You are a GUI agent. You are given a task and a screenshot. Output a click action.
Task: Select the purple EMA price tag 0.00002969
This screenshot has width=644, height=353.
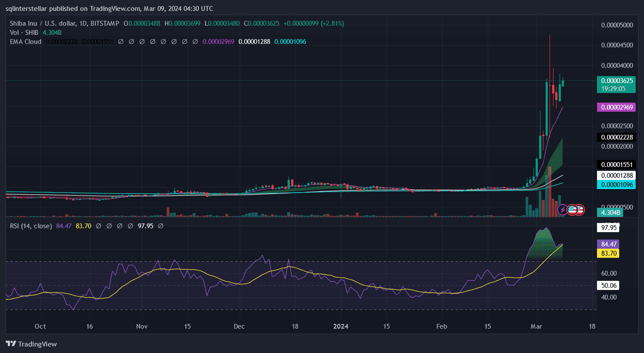pos(617,107)
